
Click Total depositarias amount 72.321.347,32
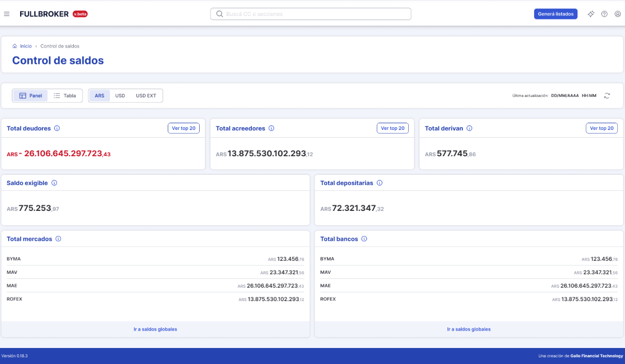tap(352, 208)
